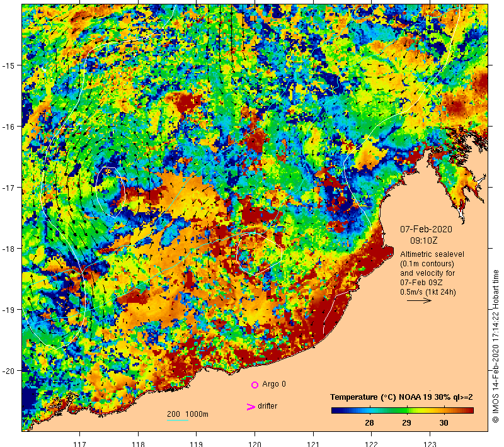
Task: Click the 119 longitude axis label
Action: [x=197, y=444]
